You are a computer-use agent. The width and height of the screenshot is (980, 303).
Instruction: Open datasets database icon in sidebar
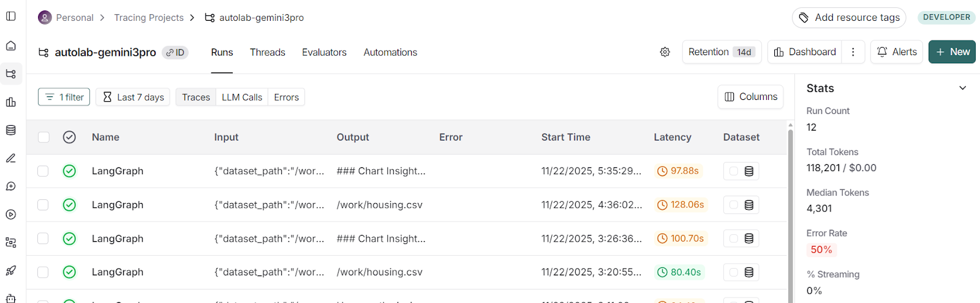(11, 130)
